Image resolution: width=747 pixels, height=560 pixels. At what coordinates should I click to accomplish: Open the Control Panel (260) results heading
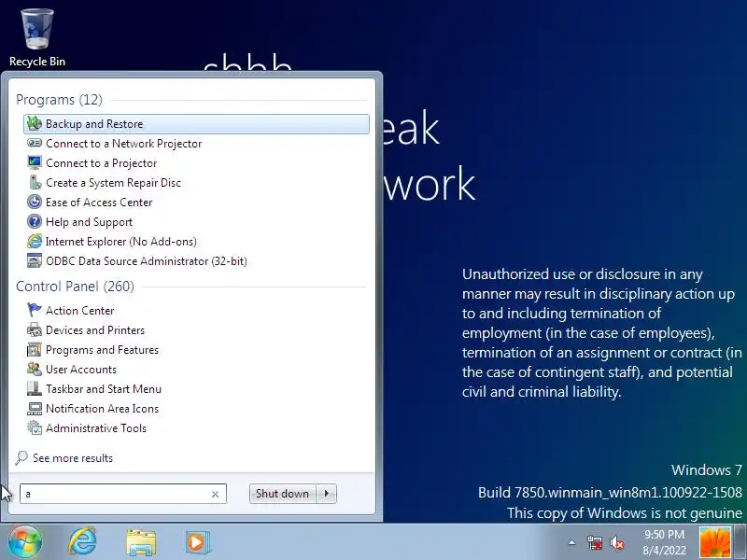tap(76, 287)
